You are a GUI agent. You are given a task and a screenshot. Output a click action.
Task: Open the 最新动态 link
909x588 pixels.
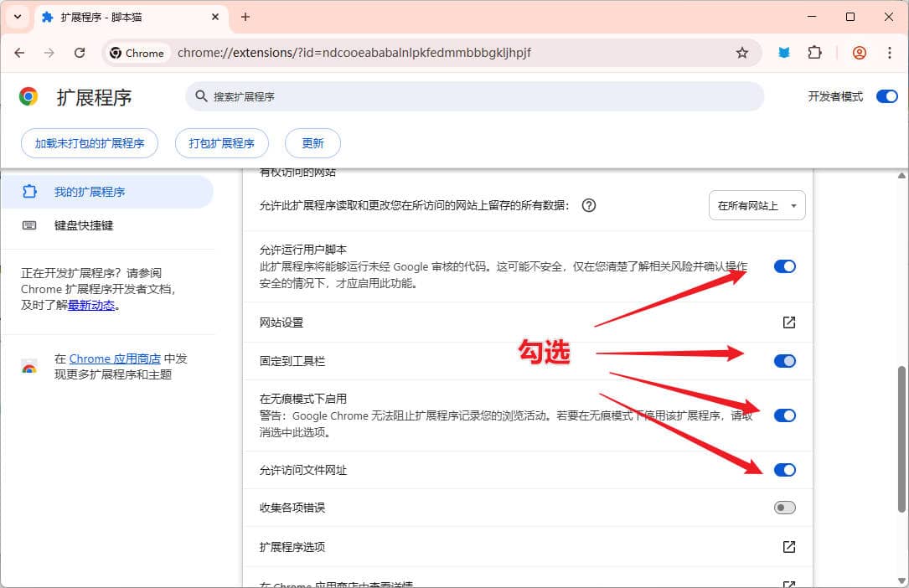(91, 305)
